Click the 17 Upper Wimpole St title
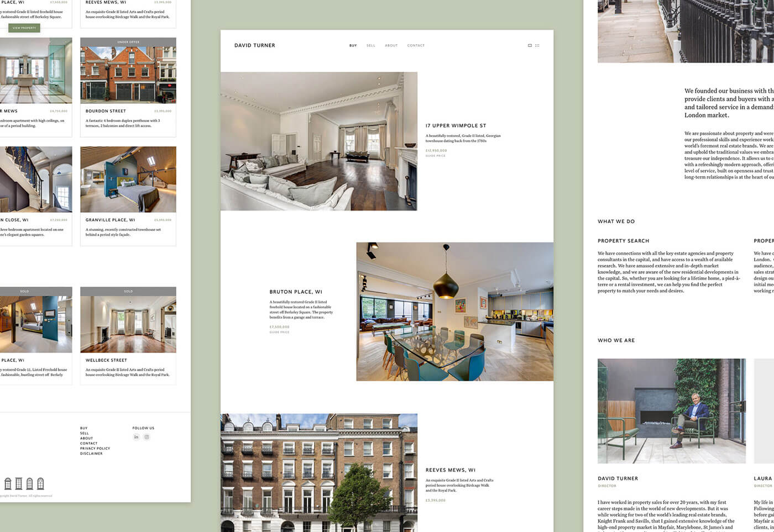Viewport: 774px width, 532px height. click(456, 125)
